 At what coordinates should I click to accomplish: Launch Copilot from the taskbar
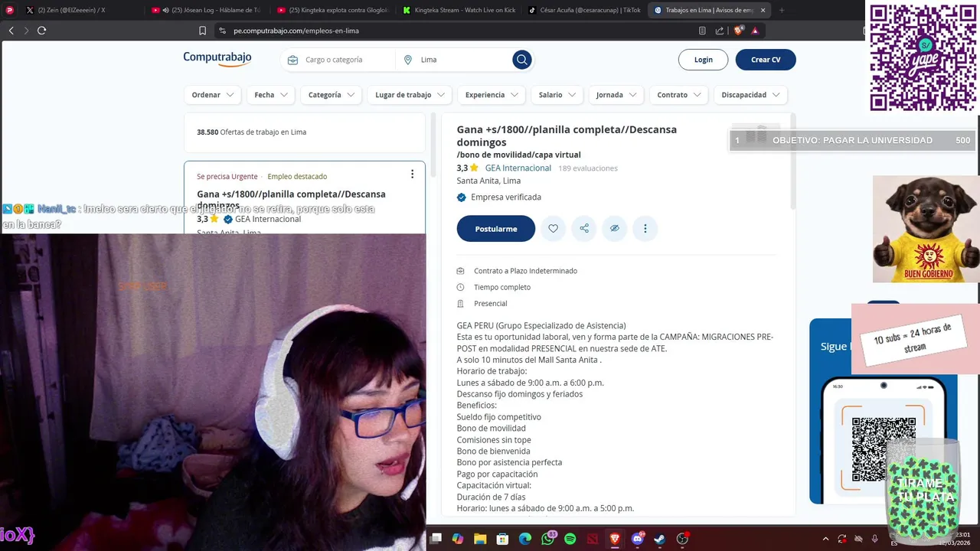458,539
